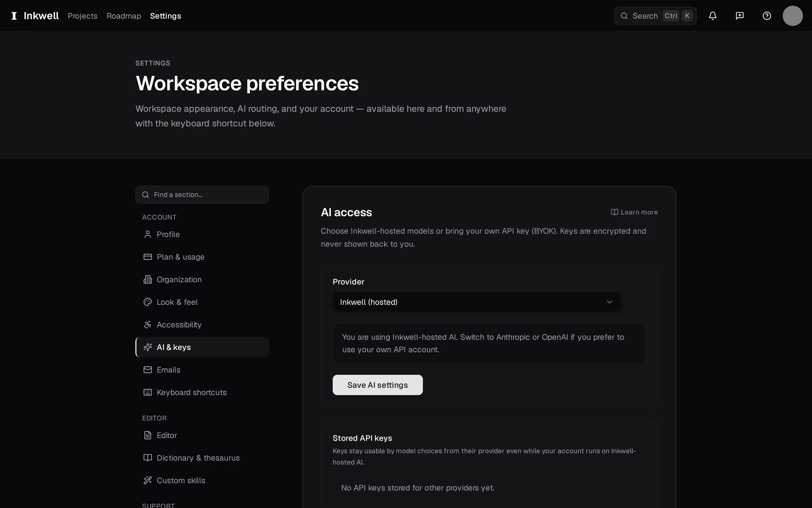
Task: Click the Inkwell logo icon
Action: point(14,16)
